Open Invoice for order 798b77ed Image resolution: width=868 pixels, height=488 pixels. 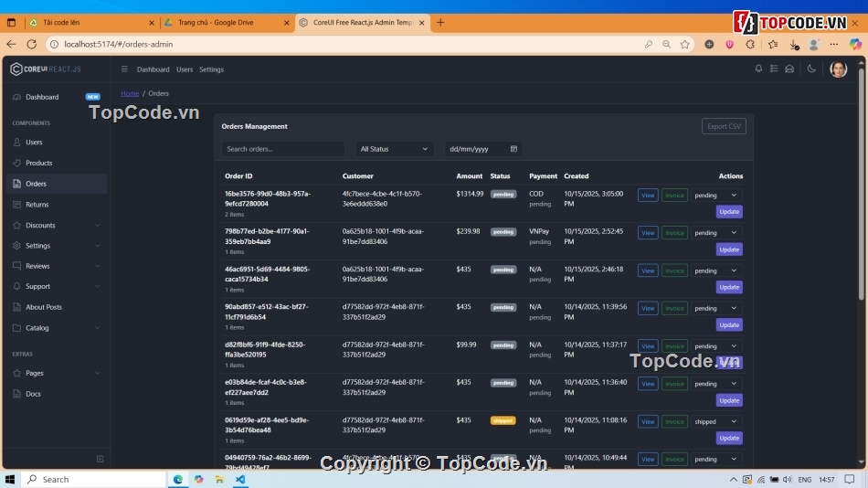[x=674, y=233]
